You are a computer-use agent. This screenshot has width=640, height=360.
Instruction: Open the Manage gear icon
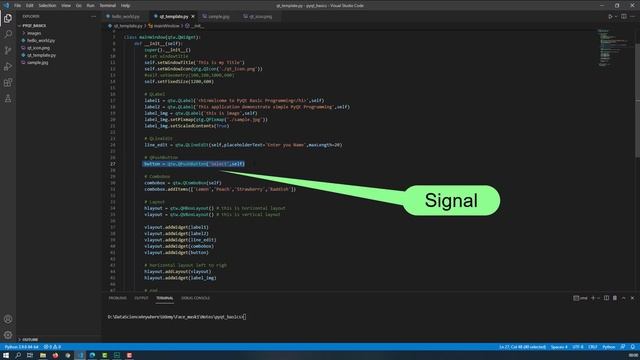[x=8, y=335]
